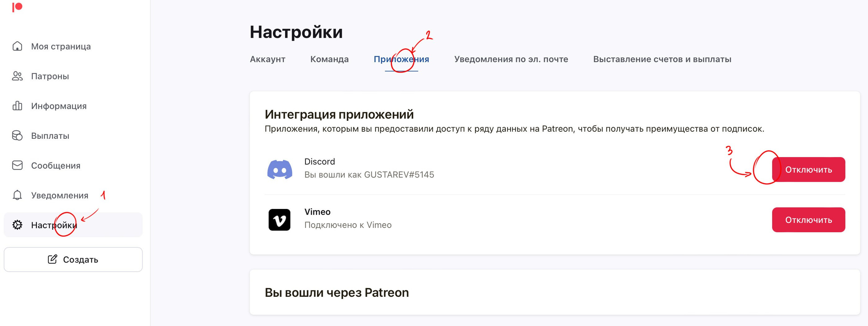Open Моя страница in the sidebar
The height and width of the screenshot is (326, 868).
coord(61,46)
